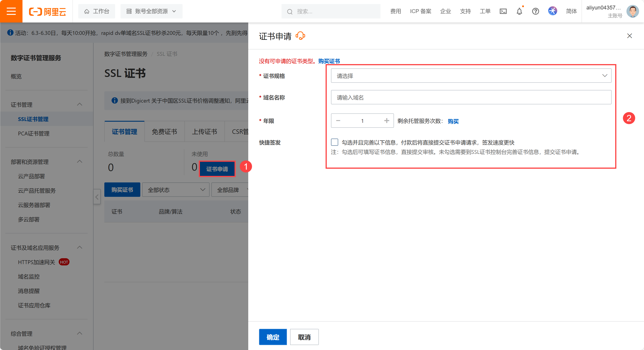Click the 状态 column header
This screenshot has height=350, width=644.
pos(235,211)
